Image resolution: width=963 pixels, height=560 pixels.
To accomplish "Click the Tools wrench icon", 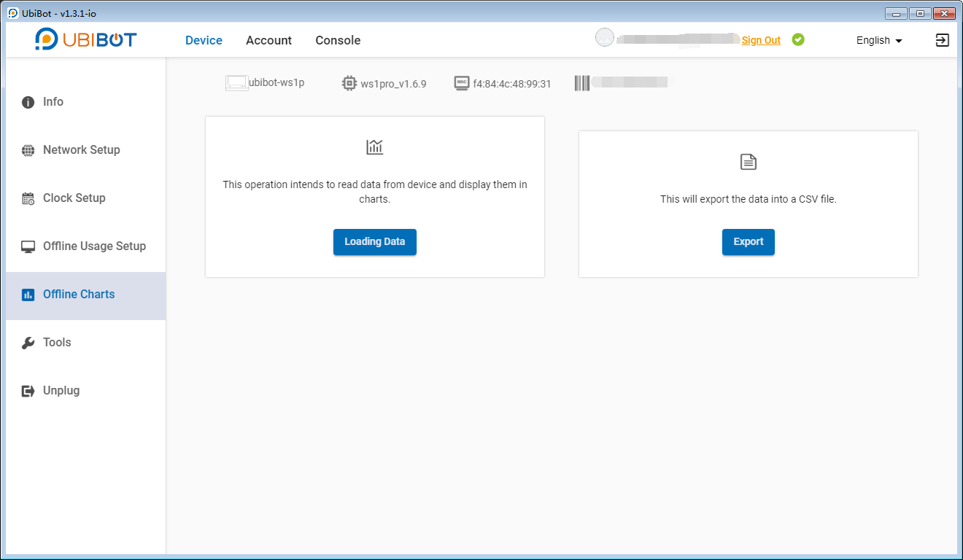I will click(x=28, y=343).
